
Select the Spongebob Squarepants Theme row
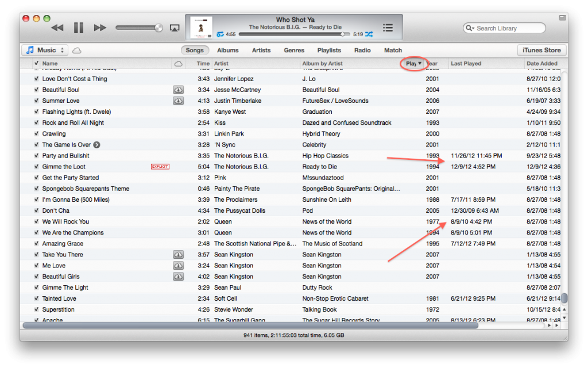291,189
